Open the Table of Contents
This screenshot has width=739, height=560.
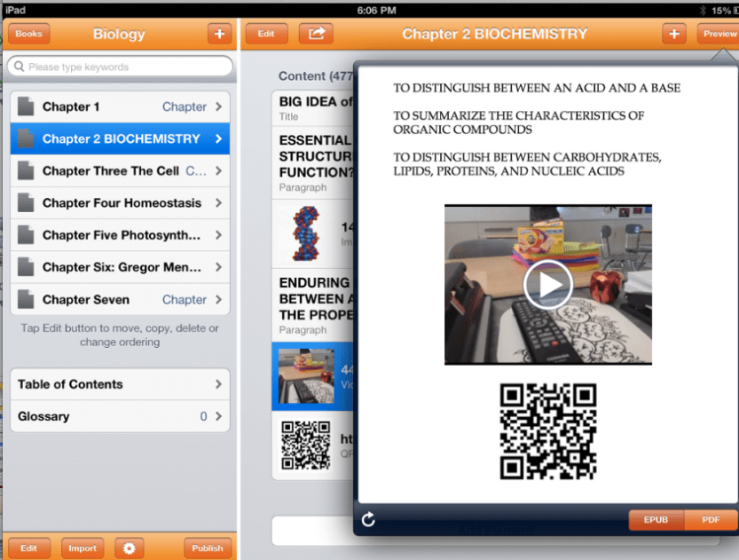(x=120, y=384)
